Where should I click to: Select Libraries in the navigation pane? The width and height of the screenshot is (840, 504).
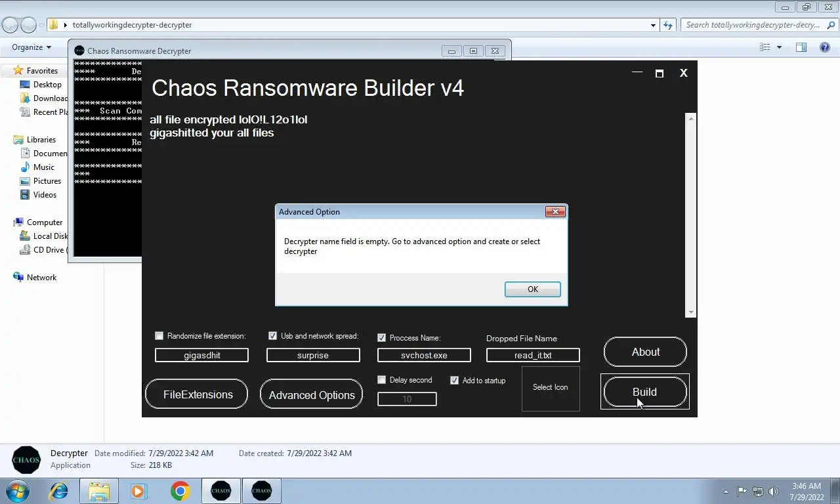[41, 139]
